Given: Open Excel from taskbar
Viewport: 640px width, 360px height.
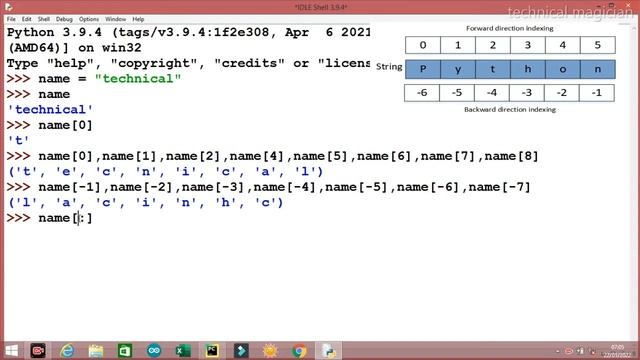Looking at the screenshot, I should click(x=183, y=351).
